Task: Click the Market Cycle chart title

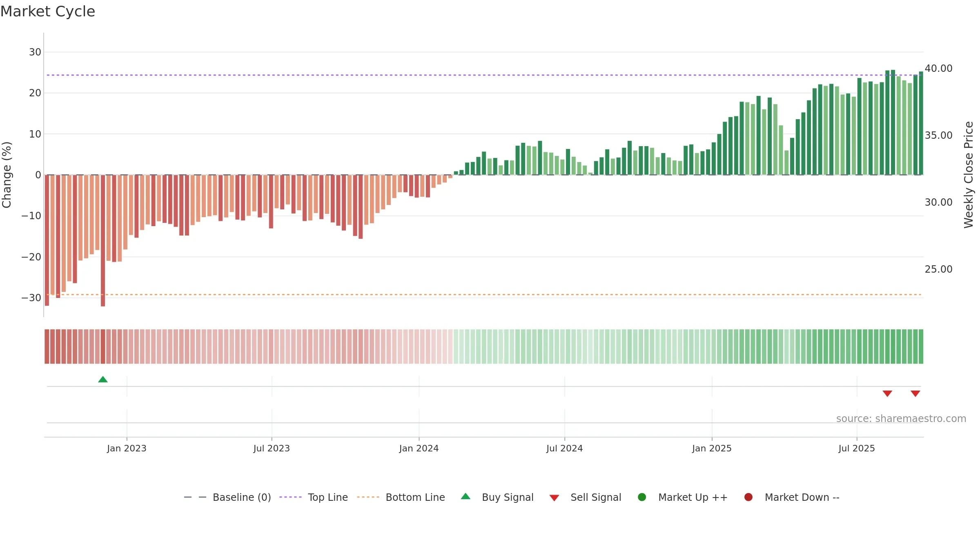Action: (x=48, y=11)
